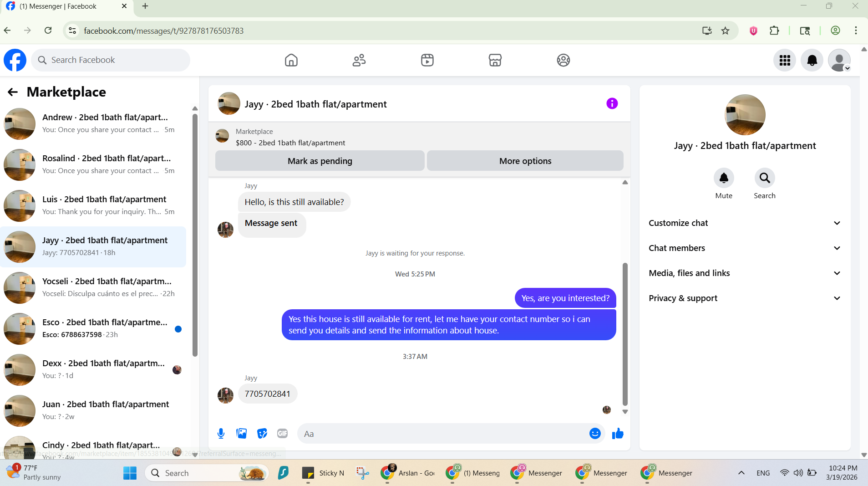868x486 pixels.
Task: Click the Search Facebook box
Action: pos(111,60)
